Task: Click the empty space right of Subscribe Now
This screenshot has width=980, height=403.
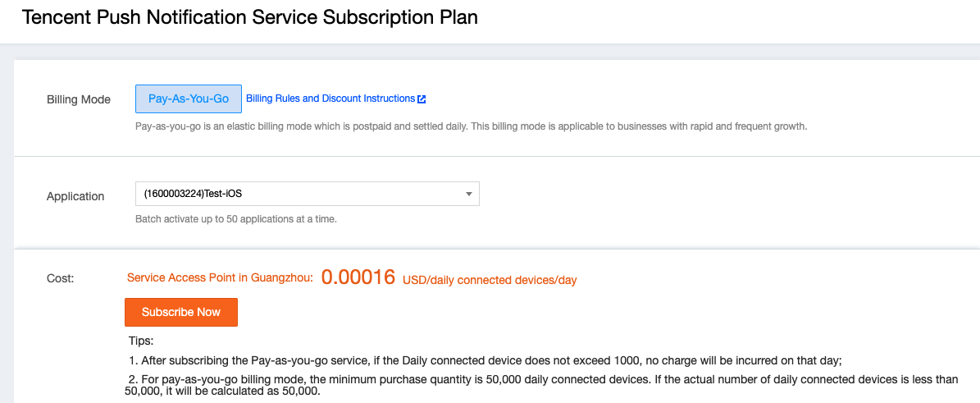Action: pyautogui.click(x=563, y=312)
